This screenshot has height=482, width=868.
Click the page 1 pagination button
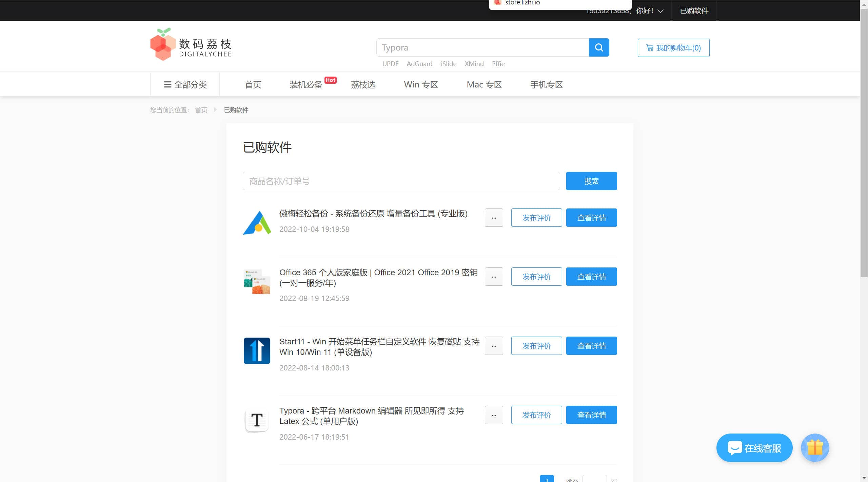click(547, 479)
